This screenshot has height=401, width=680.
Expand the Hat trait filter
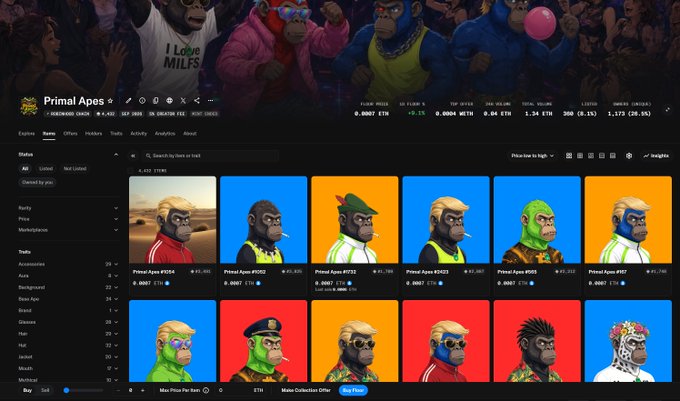(68, 346)
